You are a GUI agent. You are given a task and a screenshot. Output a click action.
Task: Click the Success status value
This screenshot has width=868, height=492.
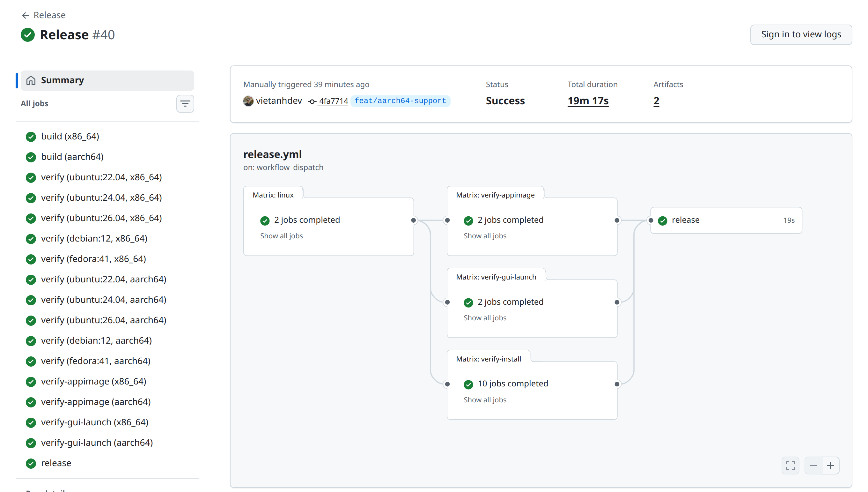pyautogui.click(x=505, y=101)
